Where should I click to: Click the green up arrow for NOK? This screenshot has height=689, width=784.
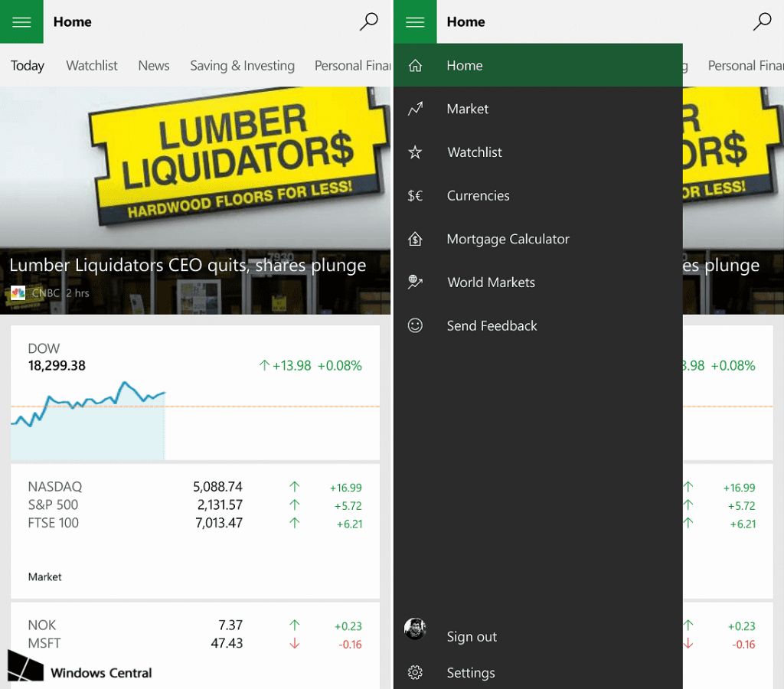(295, 625)
